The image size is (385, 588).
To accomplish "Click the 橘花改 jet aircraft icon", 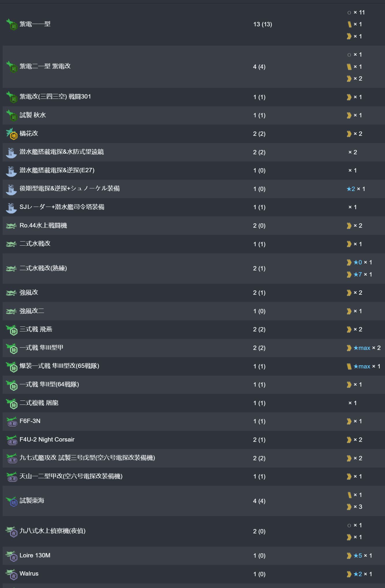I will point(12,133).
